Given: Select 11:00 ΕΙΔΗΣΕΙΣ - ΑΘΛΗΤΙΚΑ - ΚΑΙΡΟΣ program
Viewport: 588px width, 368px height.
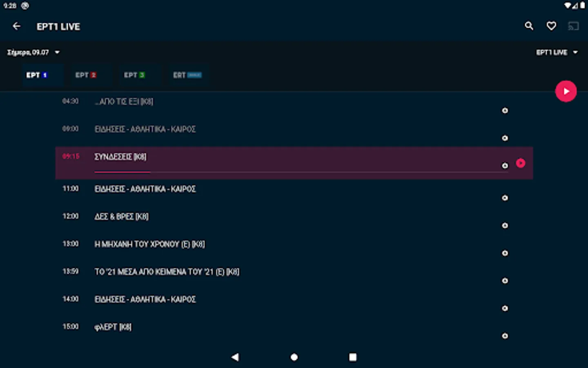Looking at the screenshot, I should [294, 193].
